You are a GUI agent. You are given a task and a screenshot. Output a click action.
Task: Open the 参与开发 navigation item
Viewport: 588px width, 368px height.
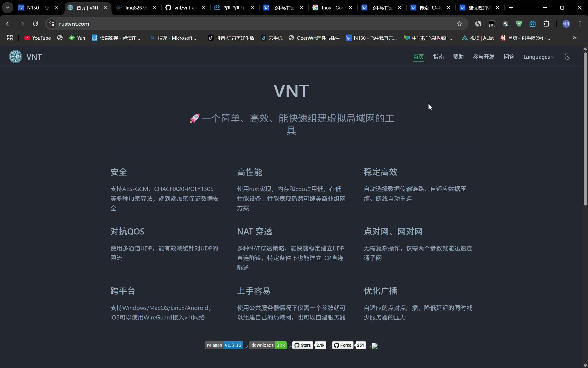click(x=484, y=57)
